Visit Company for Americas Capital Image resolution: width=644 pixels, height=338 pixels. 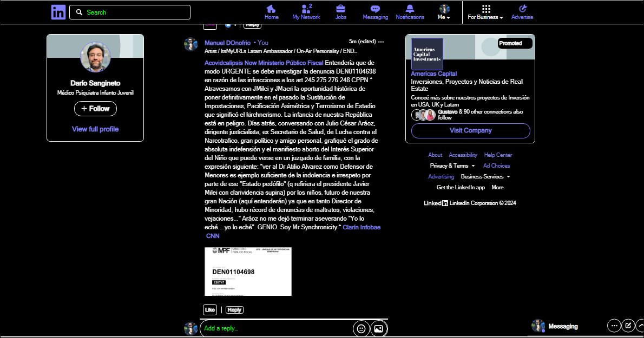(x=471, y=130)
